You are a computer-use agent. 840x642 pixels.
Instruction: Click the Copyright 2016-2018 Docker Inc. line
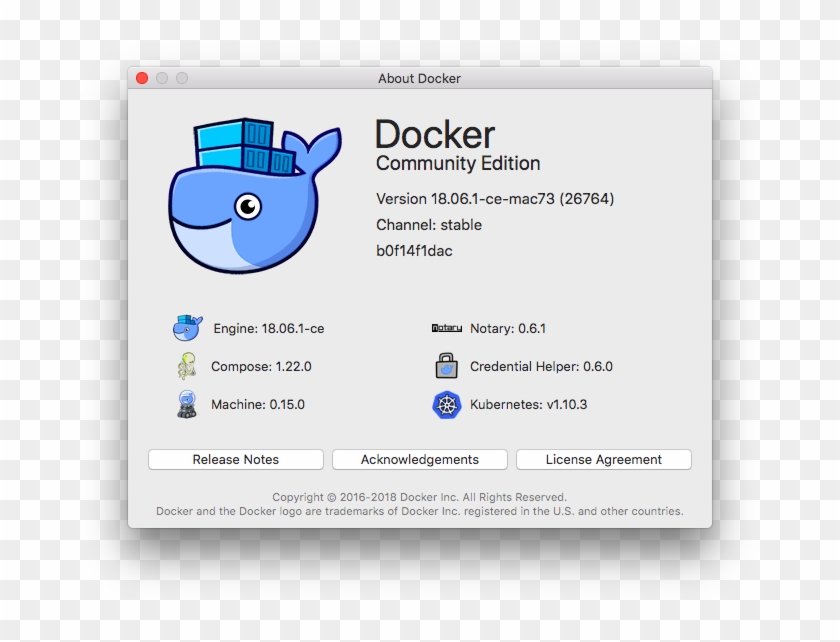click(x=419, y=497)
